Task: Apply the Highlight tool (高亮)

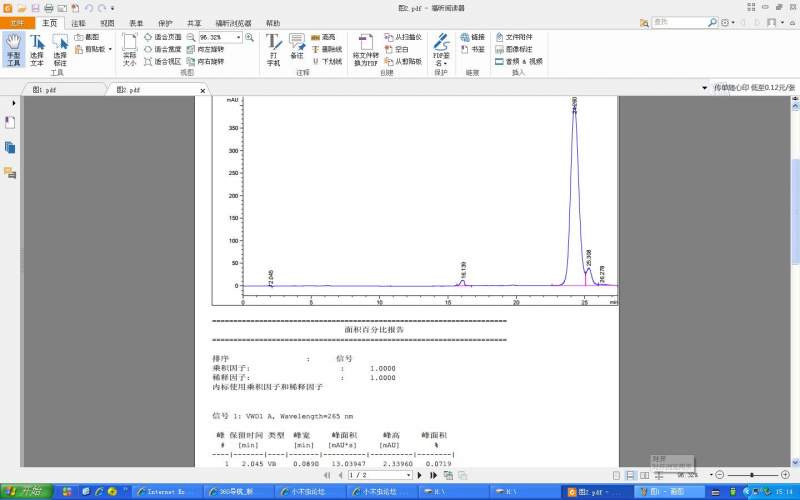Action: click(323, 37)
